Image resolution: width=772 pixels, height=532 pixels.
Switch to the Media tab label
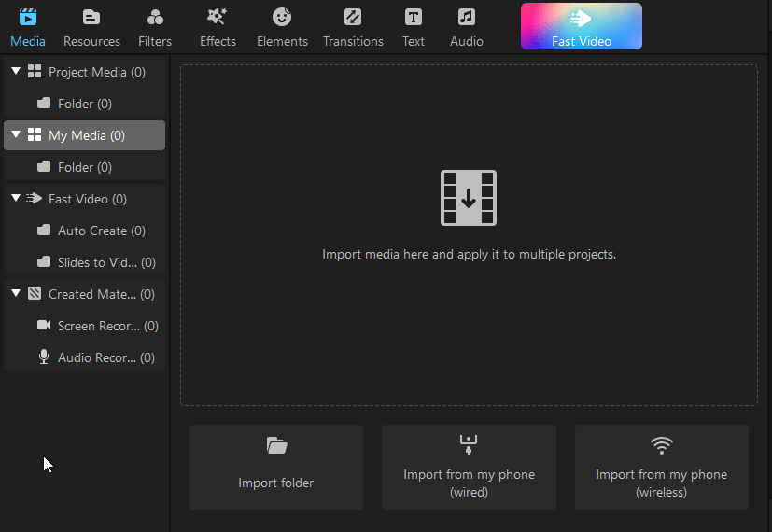click(x=28, y=41)
